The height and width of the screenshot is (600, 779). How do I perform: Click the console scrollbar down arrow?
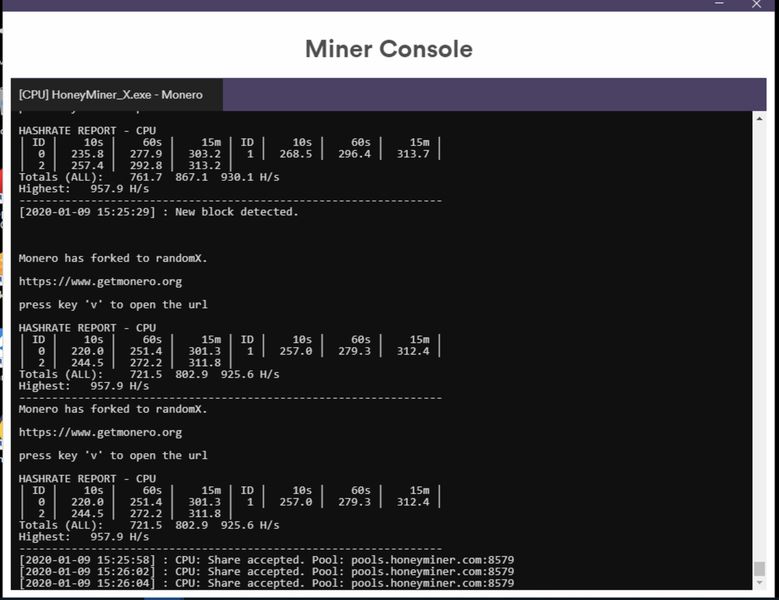coord(760,583)
